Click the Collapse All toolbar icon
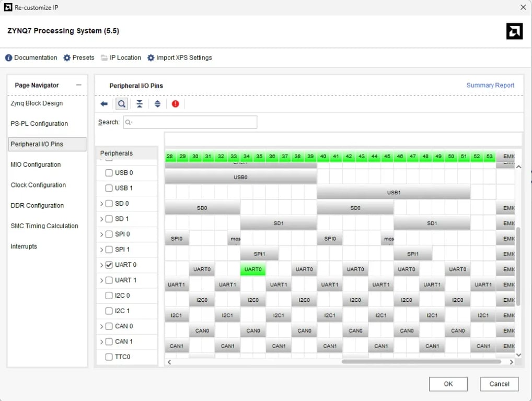Image resolution: width=532 pixels, height=401 pixels. pyautogui.click(x=140, y=104)
